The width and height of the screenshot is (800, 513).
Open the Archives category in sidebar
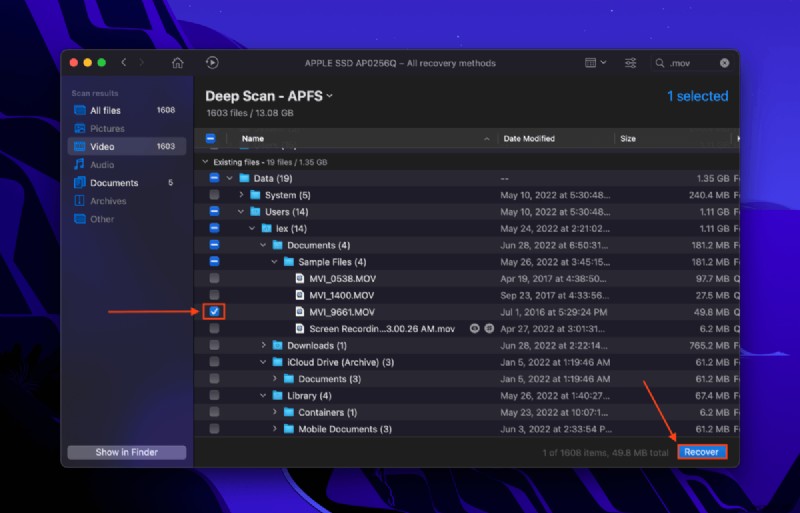coord(108,201)
